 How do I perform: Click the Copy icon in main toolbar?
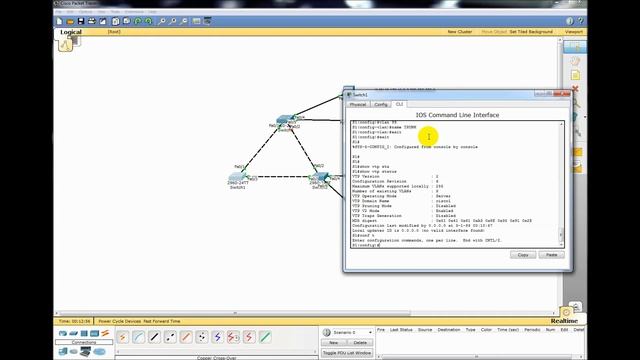click(116, 21)
